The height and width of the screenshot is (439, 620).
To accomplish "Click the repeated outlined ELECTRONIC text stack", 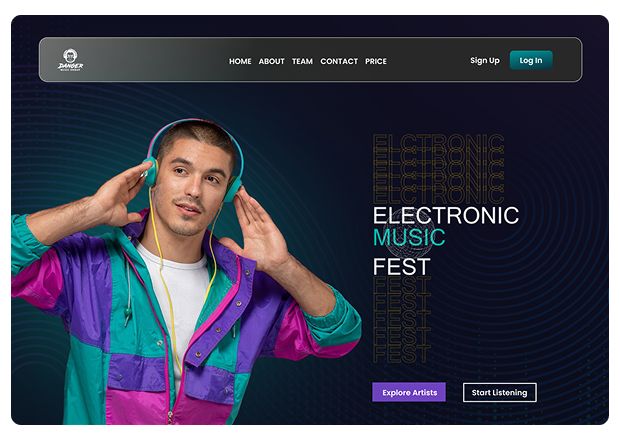I will click(x=439, y=169).
